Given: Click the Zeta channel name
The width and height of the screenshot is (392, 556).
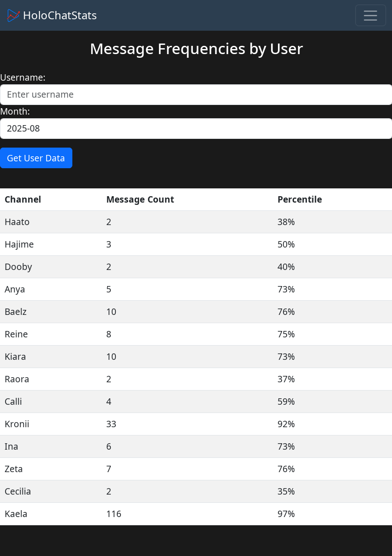Looking at the screenshot, I should [14, 469].
